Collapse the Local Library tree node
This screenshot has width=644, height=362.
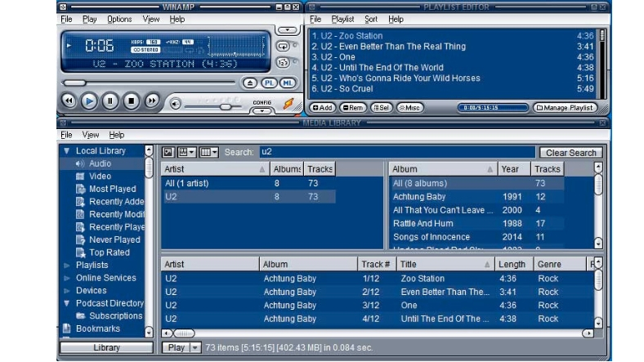[67, 151]
